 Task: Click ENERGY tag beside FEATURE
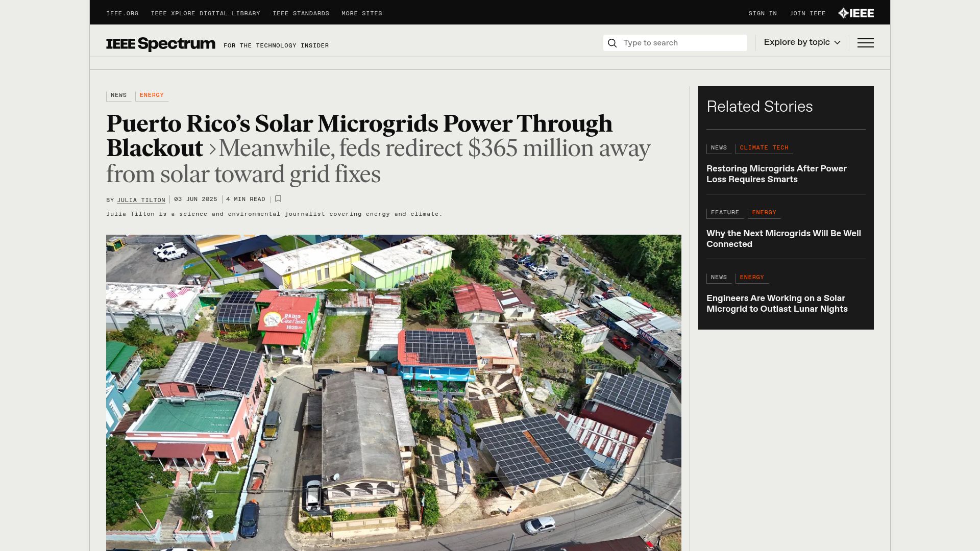764,213
